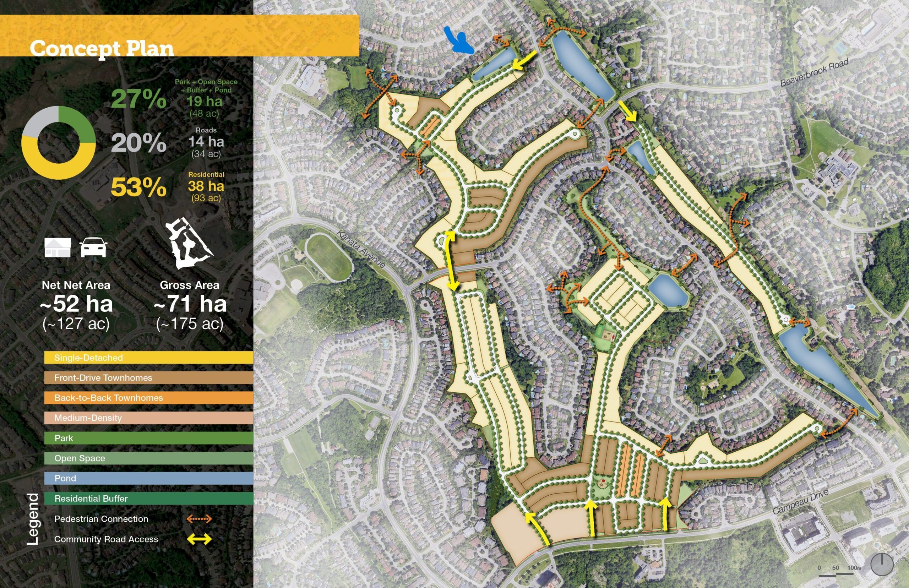Click the Campeau Drive map label
Screen dimensions: 909x588
[801, 502]
